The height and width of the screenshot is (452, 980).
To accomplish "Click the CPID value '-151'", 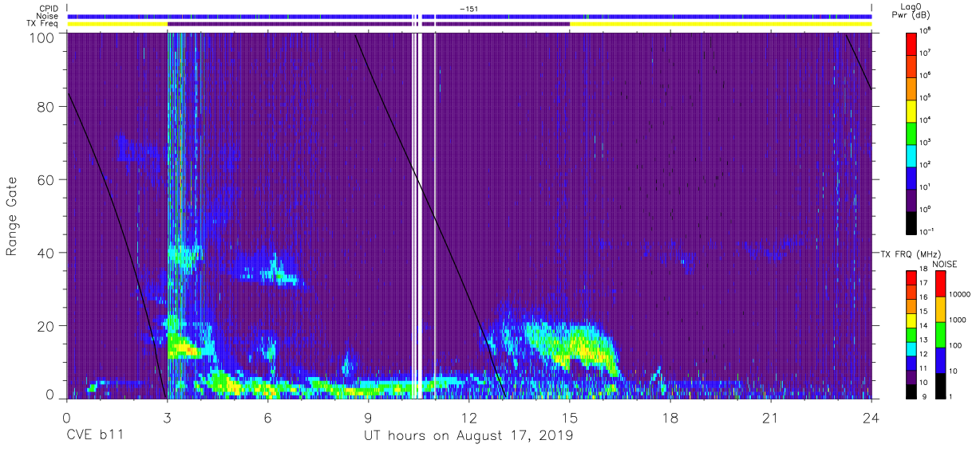I will (468, 8).
